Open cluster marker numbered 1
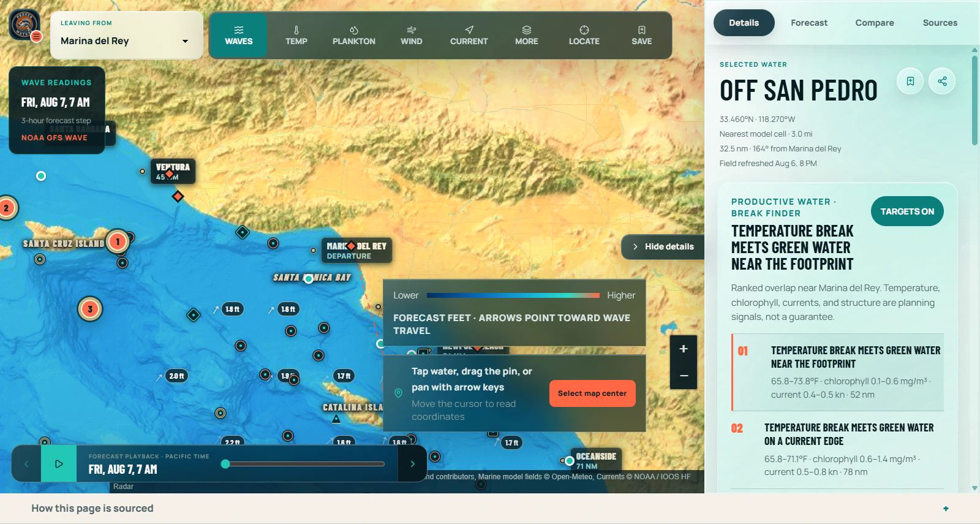The image size is (980, 524). tap(118, 241)
